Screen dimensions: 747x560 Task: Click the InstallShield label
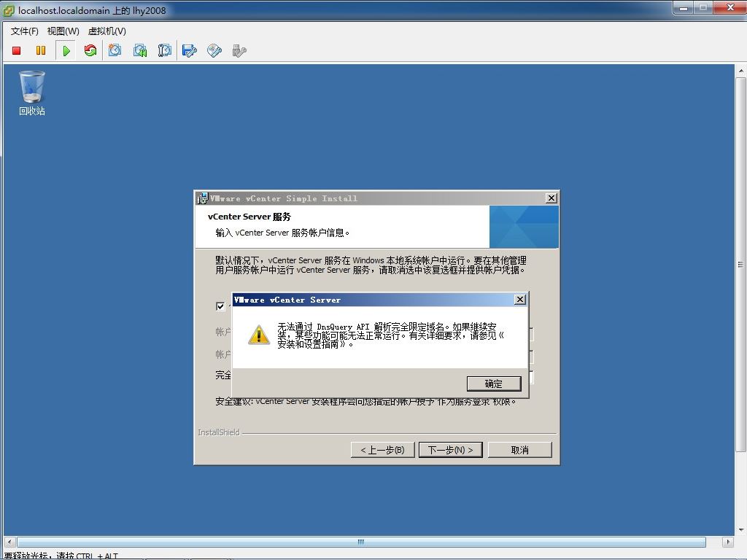coord(219,432)
